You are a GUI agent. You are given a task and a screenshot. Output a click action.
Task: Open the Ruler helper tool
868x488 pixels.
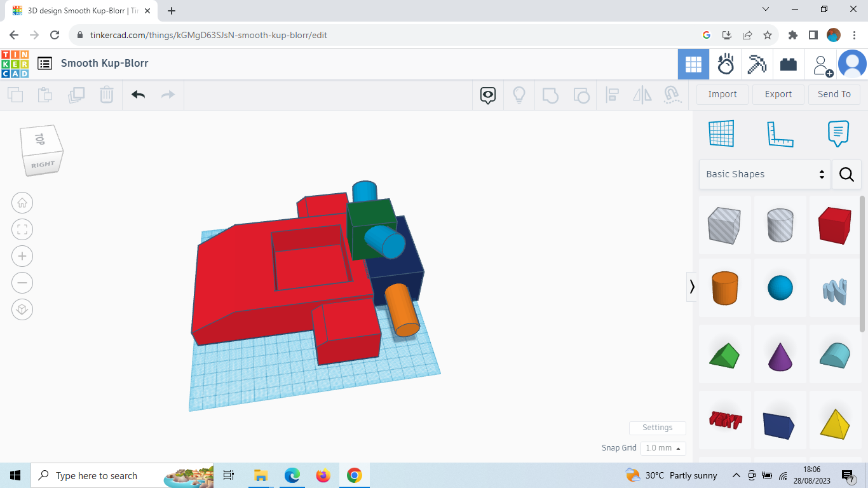point(780,133)
